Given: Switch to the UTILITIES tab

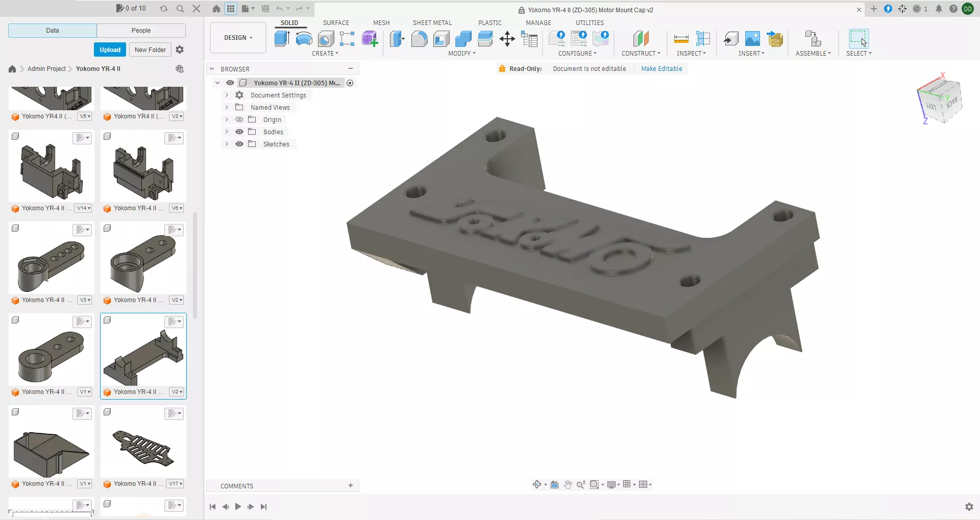Looking at the screenshot, I should pos(590,23).
